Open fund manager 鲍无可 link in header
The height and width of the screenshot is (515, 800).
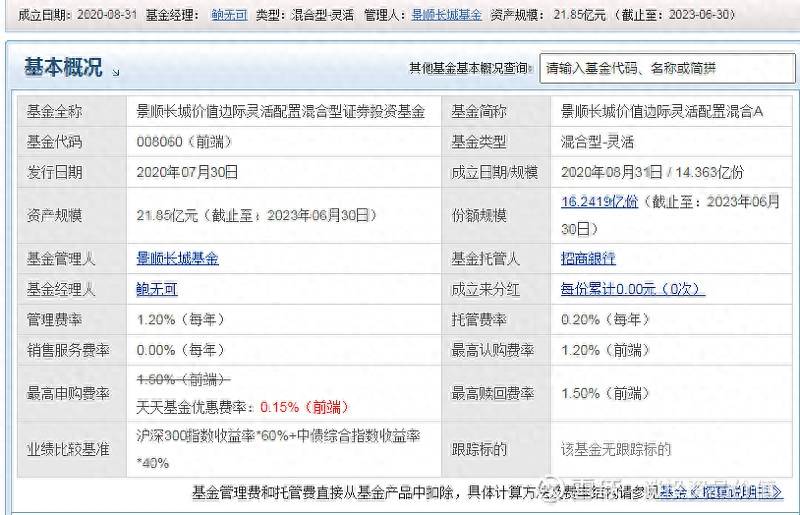point(230,15)
